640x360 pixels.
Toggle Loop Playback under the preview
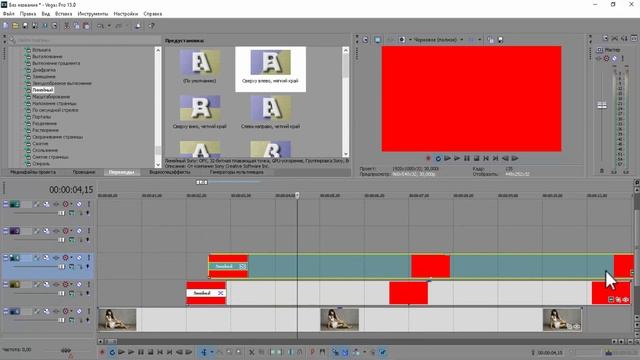pos(438,158)
